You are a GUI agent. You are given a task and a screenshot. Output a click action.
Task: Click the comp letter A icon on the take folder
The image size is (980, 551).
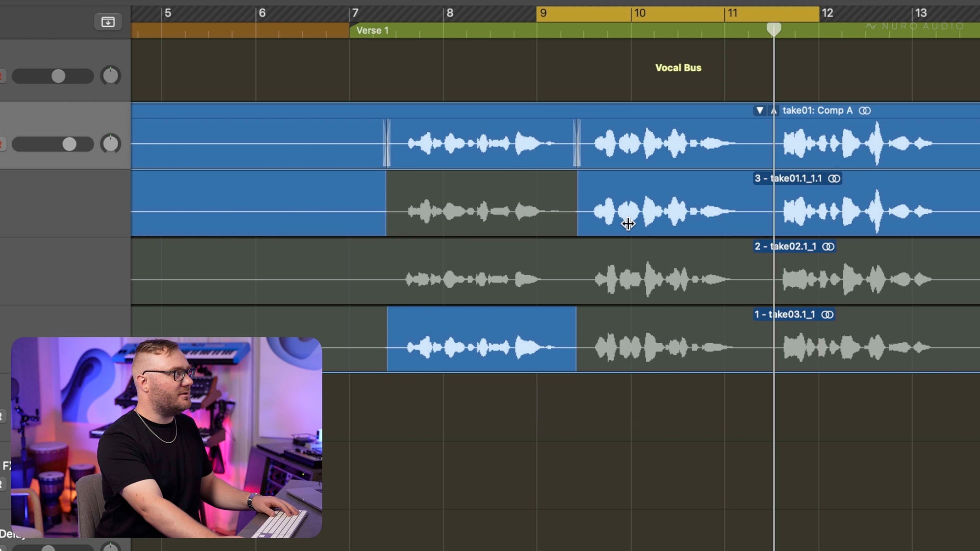pyautogui.click(x=774, y=111)
